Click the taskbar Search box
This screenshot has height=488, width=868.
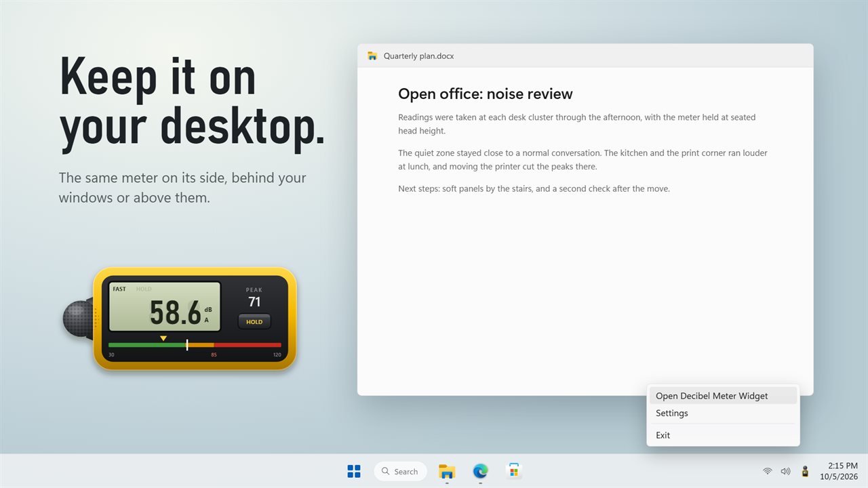(x=400, y=471)
